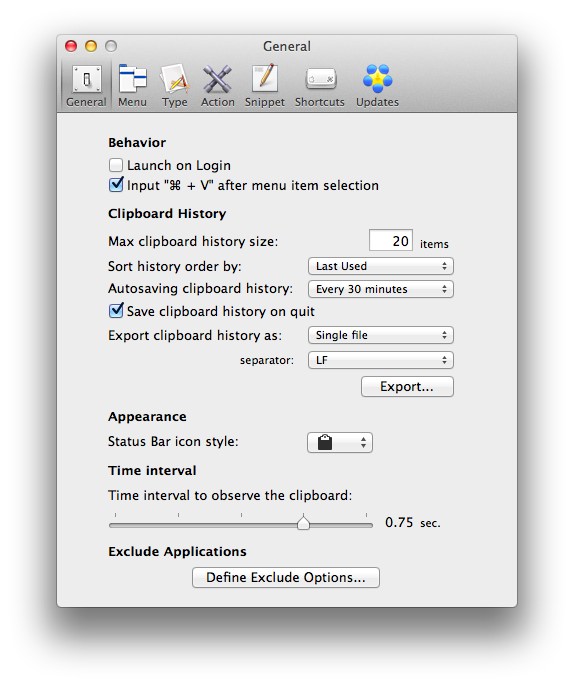
Task: Click the clipboard observe interval slider knob
Action: coord(303,522)
